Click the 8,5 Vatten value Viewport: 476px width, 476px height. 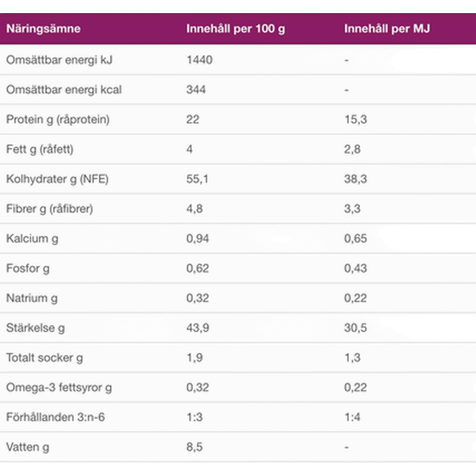194,447
